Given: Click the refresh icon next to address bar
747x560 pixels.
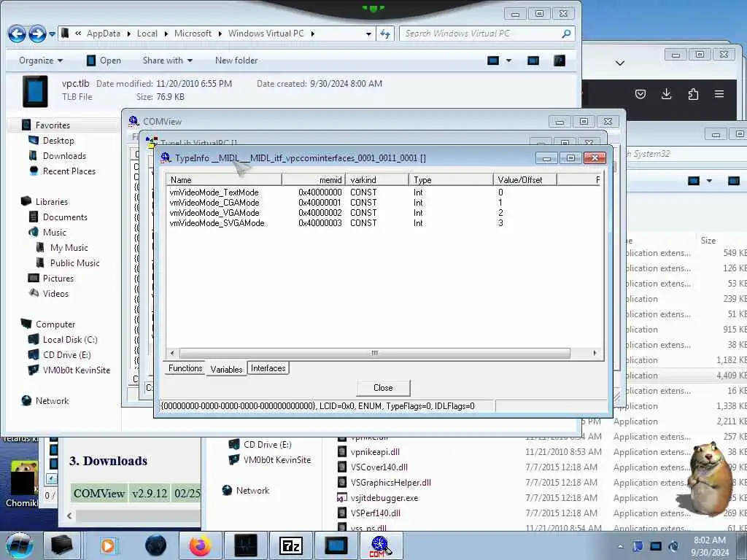Looking at the screenshot, I should [x=385, y=34].
